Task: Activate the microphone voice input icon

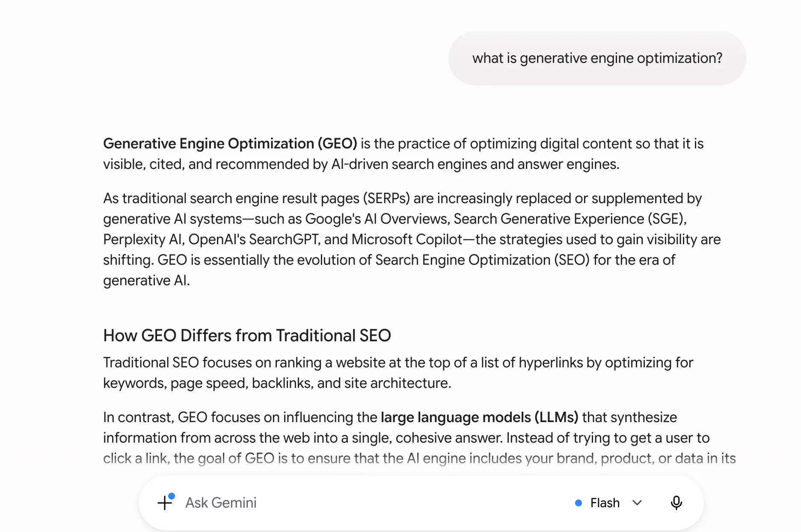Action: coord(676,502)
